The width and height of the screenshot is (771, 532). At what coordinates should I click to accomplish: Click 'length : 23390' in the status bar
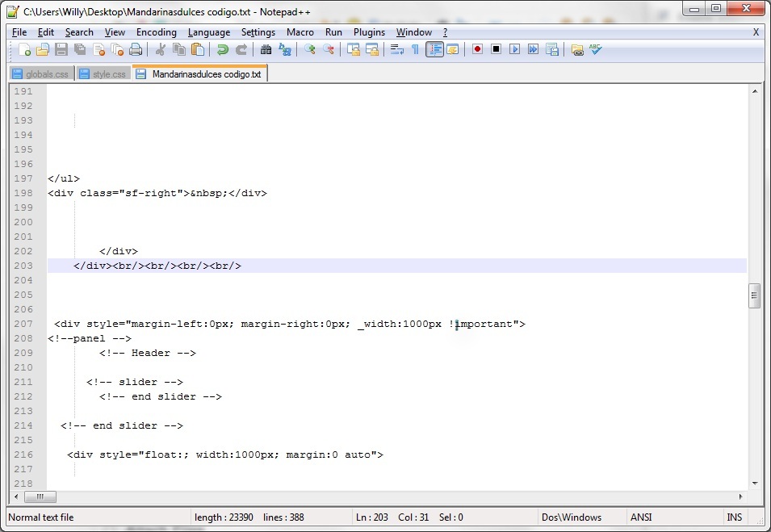(x=224, y=517)
